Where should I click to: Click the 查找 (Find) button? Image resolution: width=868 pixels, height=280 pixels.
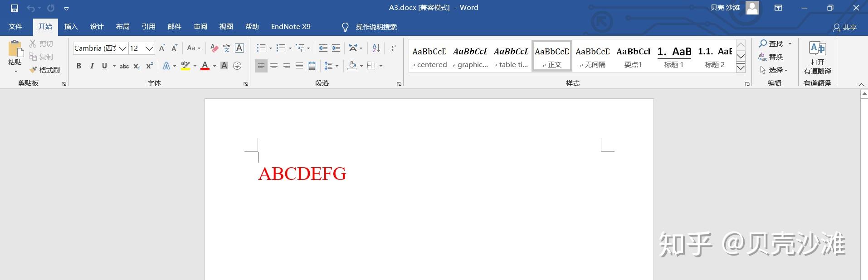[x=771, y=43]
